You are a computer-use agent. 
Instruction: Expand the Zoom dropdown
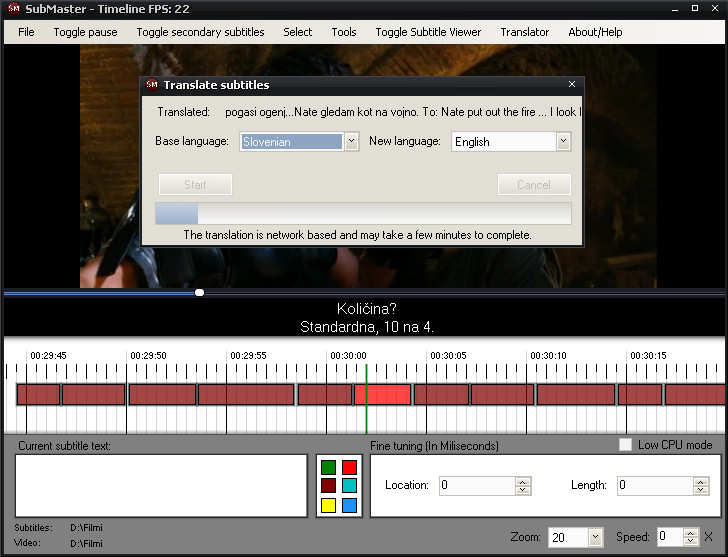(595, 537)
